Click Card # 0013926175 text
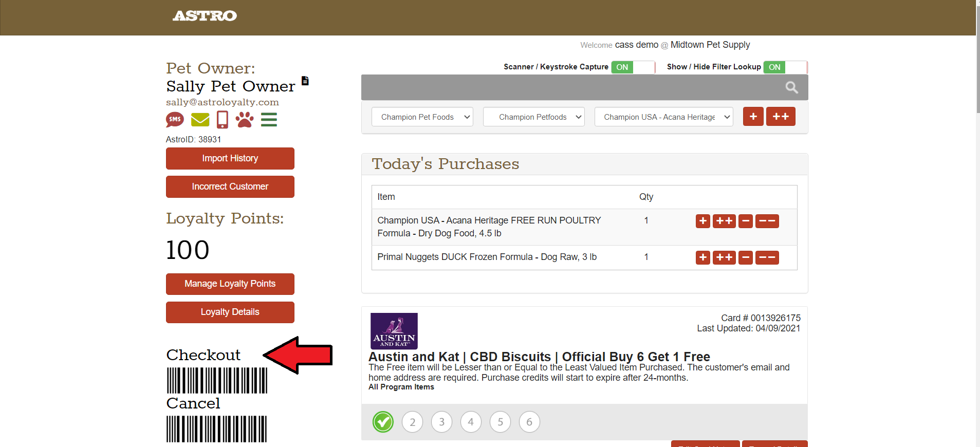This screenshot has width=980, height=447. pos(761,318)
